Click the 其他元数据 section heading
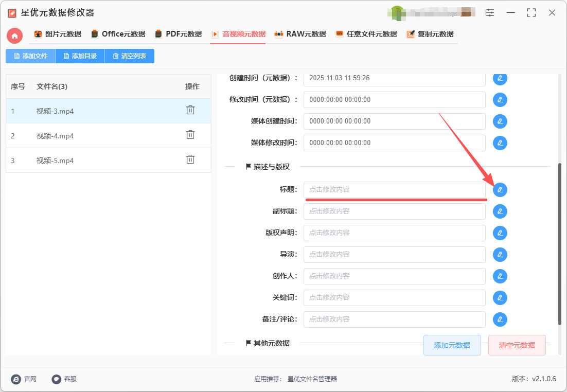This screenshot has height=392, width=567. (x=268, y=343)
